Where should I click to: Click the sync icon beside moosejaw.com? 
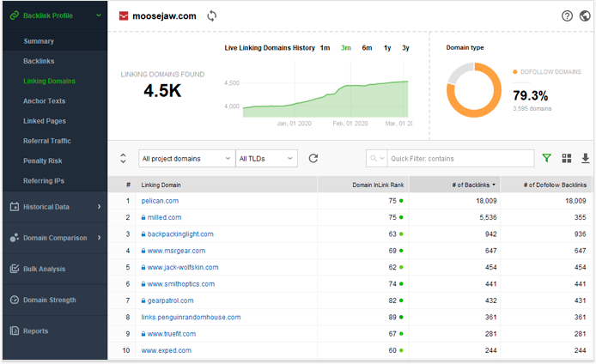(212, 16)
